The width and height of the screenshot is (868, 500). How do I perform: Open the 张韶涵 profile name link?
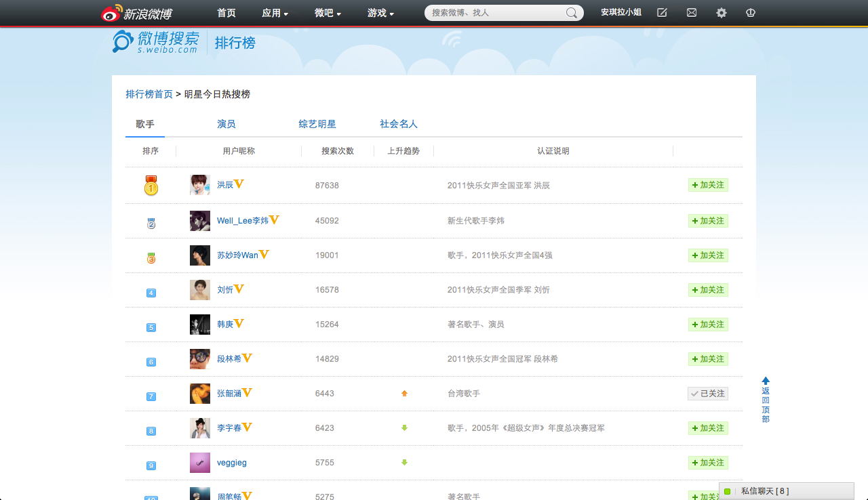coord(229,394)
